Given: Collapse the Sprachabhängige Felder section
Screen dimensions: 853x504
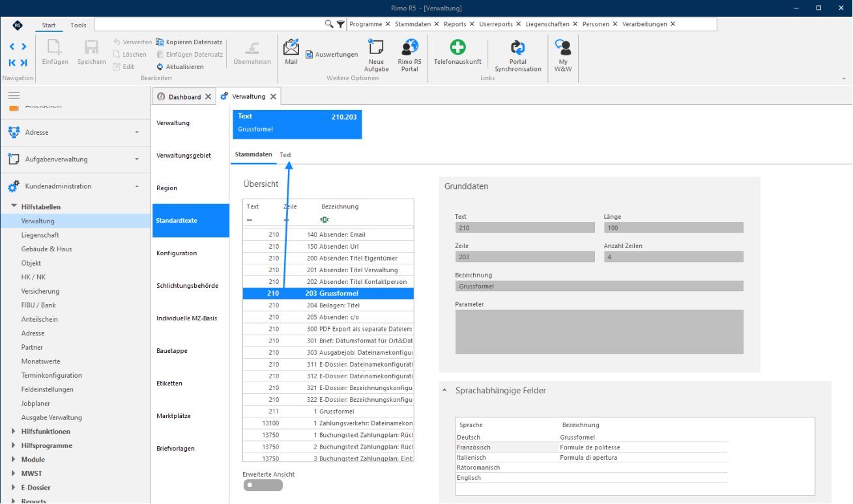Looking at the screenshot, I should tap(445, 391).
